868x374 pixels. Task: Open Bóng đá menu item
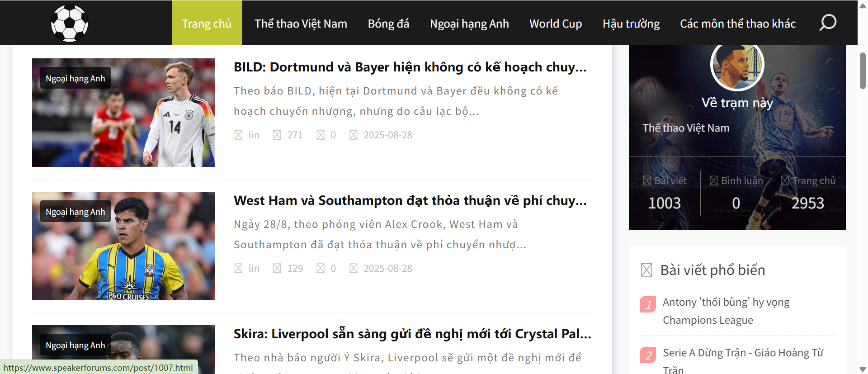(x=388, y=24)
